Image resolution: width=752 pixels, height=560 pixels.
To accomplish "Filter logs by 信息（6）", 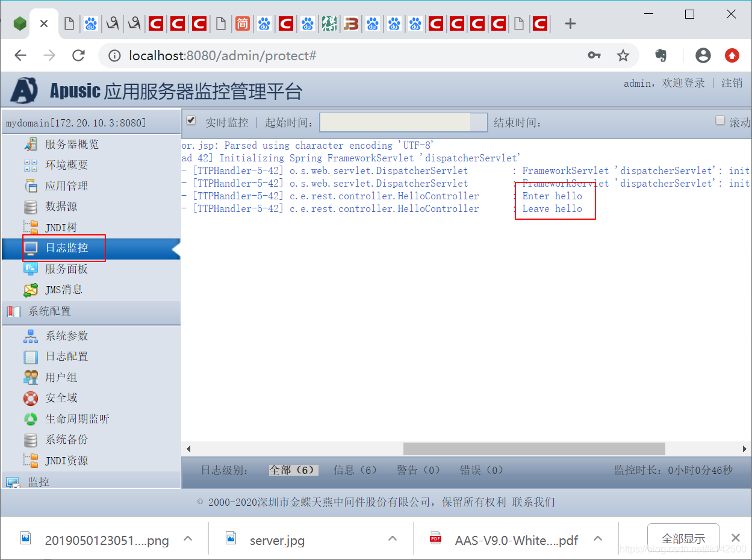I will tap(355, 470).
